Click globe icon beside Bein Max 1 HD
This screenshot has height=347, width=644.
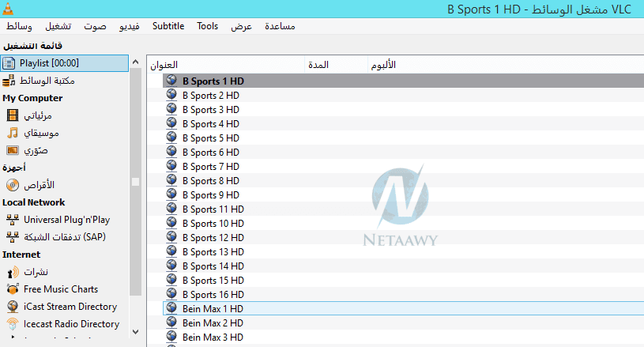[x=171, y=308]
